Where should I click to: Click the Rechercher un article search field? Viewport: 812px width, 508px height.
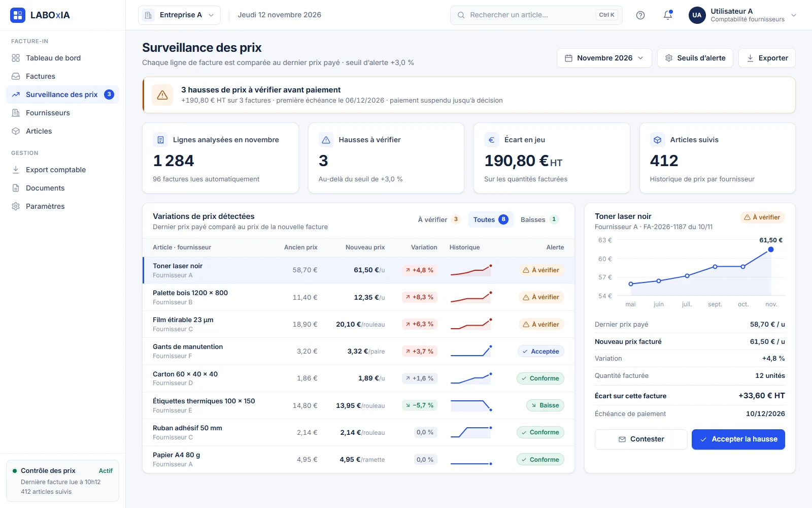(536, 15)
